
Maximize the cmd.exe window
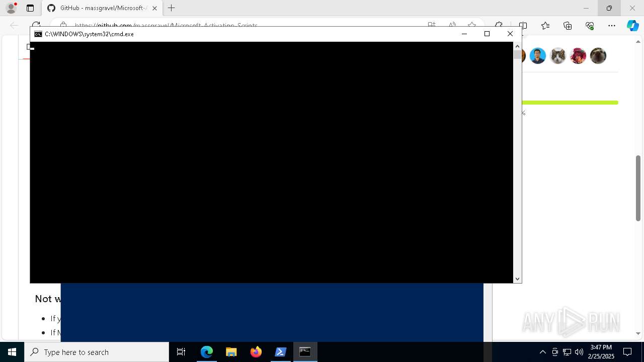pyautogui.click(x=487, y=34)
